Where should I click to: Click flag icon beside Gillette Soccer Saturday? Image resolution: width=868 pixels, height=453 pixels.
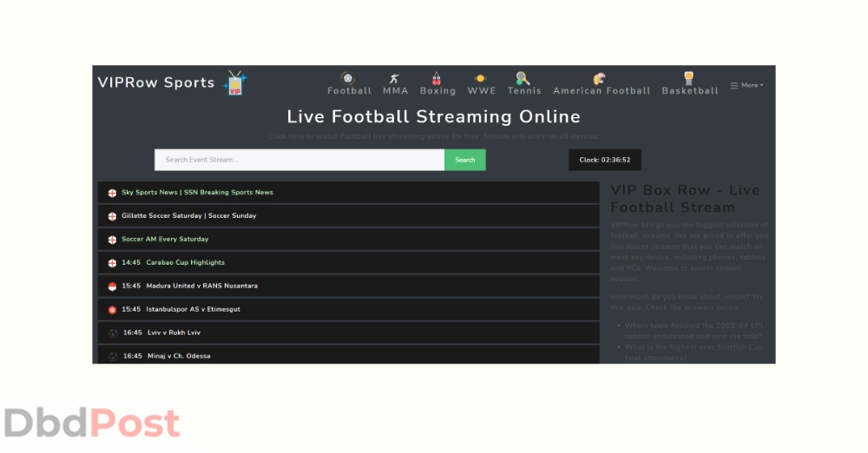click(x=112, y=216)
